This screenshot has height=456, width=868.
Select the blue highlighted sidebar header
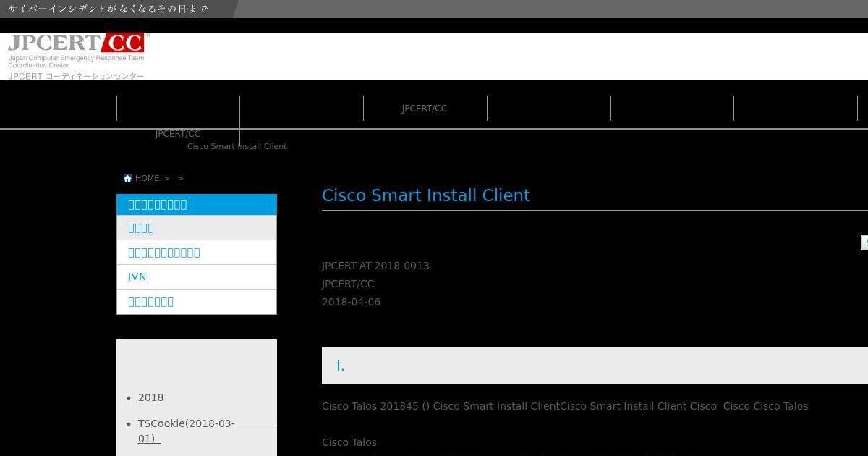197,205
